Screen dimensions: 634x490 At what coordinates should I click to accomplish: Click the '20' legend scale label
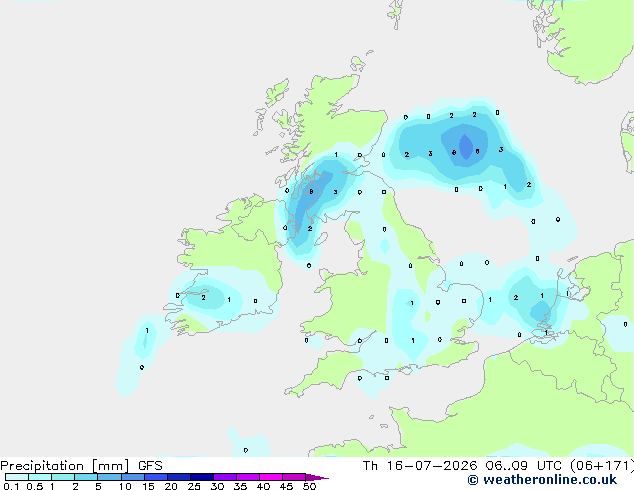click(x=171, y=486)
